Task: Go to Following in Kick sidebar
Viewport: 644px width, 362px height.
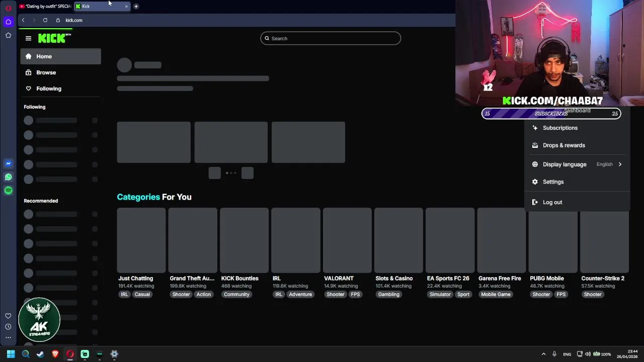Action: tap(60, 88)
